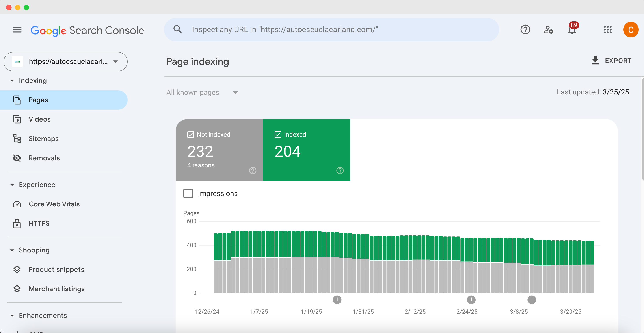This screenshot has height=333, width=644.
Task: Click help icon on Indexed card
Action: [x=340, y=171]
